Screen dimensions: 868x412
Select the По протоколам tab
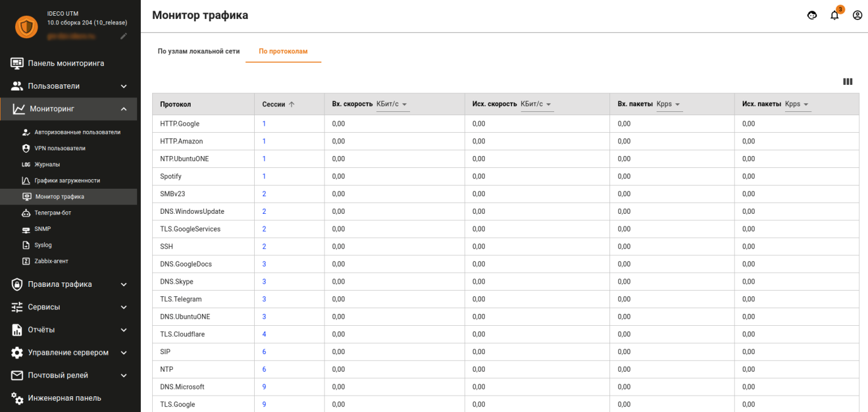click(x=283, y=51)
